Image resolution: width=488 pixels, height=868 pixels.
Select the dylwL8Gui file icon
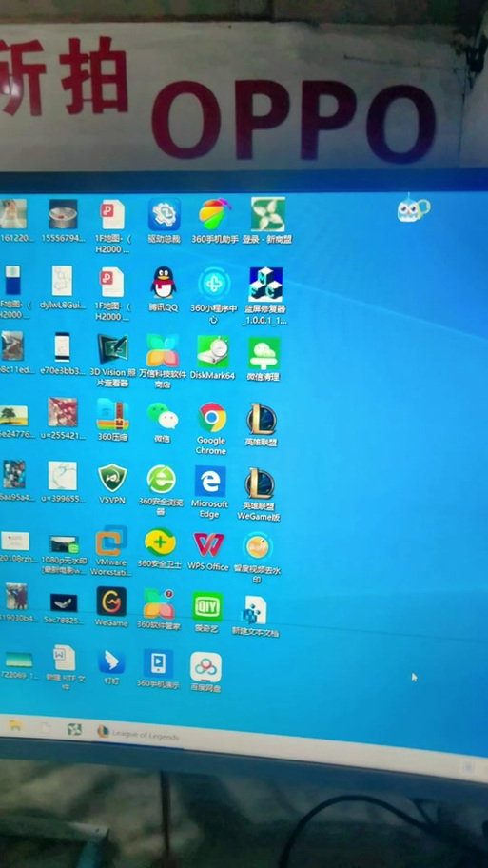(x=63, y=286)
